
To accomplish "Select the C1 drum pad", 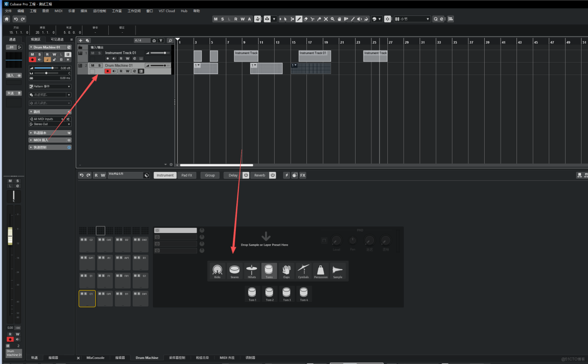I will tap(87, 300).
